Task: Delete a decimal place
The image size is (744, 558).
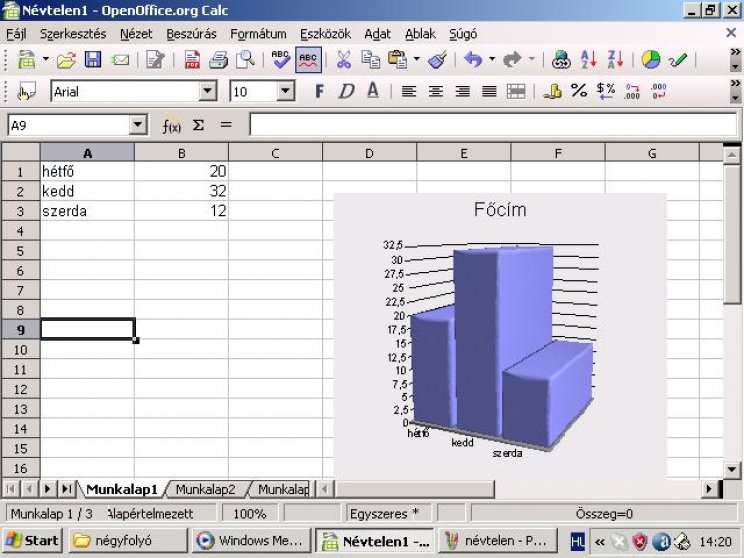Action: 659,91
